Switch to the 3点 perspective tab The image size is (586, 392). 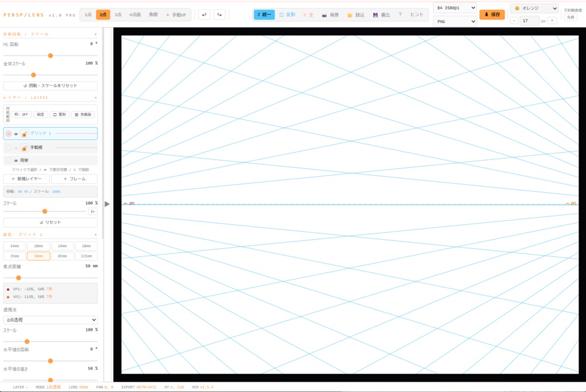tap(118, 14)
